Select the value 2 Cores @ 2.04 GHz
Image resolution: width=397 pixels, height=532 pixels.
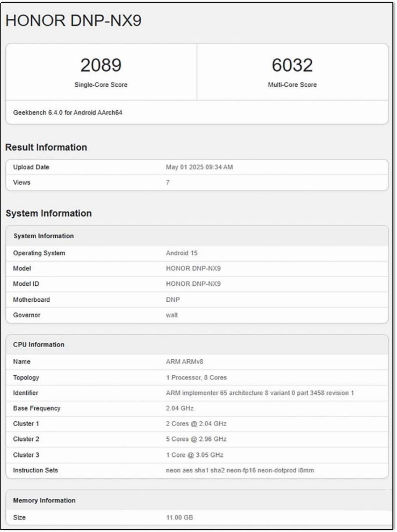pyautogui.click(x=196, y=424)
